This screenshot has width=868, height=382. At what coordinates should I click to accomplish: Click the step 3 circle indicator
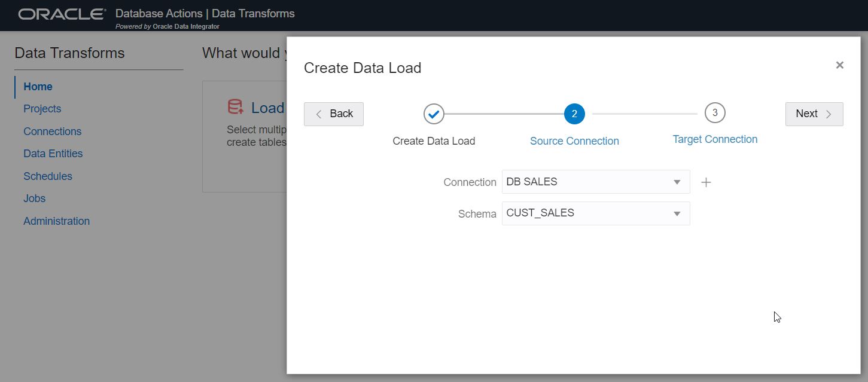coord(715,112)
